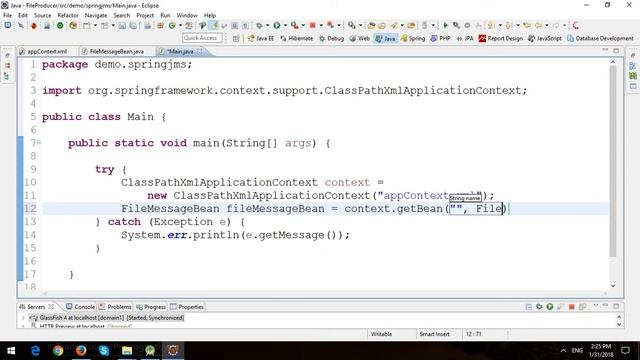Click the editor vertical scrollbar thumb

(x=613, y=161)
